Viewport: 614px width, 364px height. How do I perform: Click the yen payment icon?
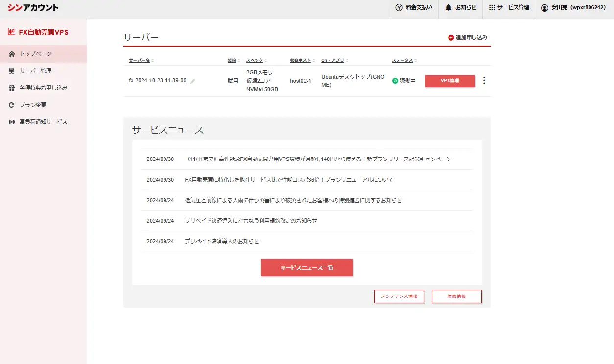pyautogui.click(x=399, y=8)
